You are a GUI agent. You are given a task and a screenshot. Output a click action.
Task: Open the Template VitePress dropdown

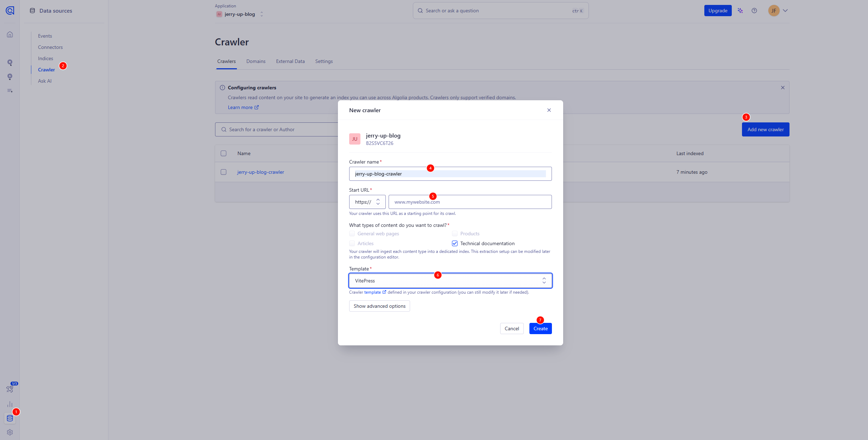451,281
